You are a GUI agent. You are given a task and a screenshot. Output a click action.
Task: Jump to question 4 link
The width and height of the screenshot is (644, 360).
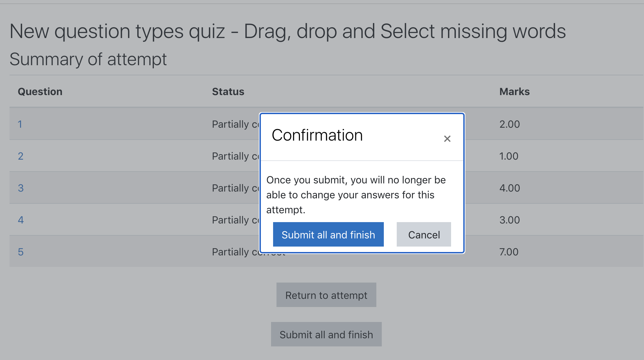[21, 220]
